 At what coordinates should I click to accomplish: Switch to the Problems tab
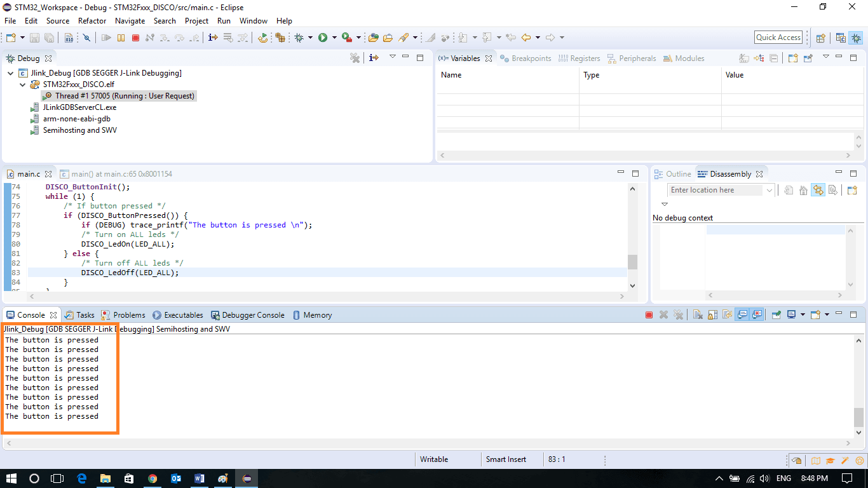[123, 315]
